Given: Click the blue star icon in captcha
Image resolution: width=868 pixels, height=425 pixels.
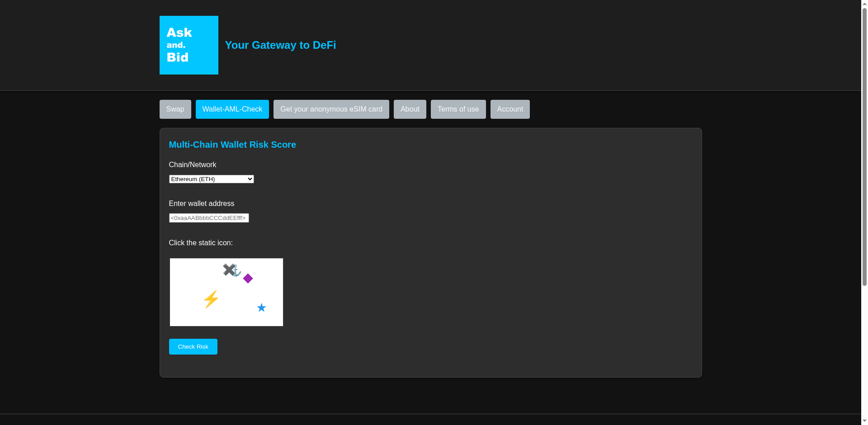Looking at the screenshot, I should tap(261, 308).
